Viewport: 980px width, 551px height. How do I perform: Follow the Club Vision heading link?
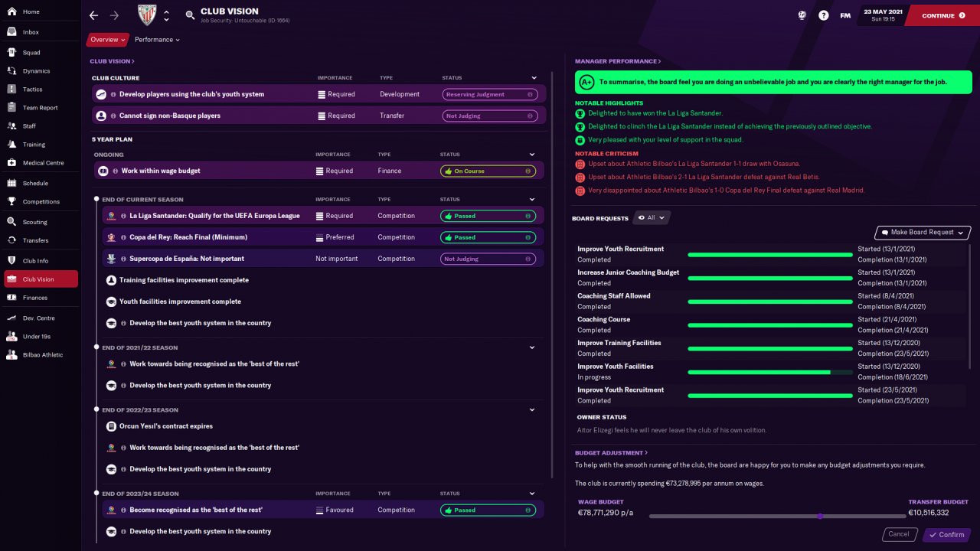click(112, 61)
